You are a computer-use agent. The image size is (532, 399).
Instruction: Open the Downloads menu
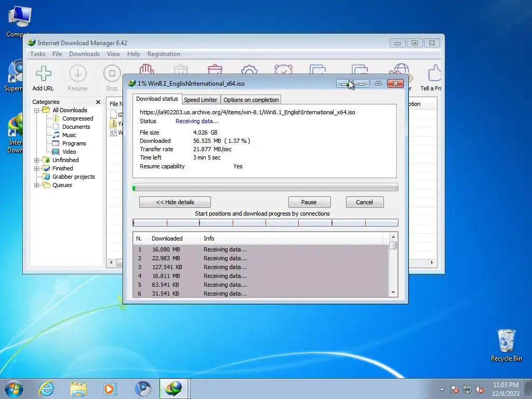85,54
